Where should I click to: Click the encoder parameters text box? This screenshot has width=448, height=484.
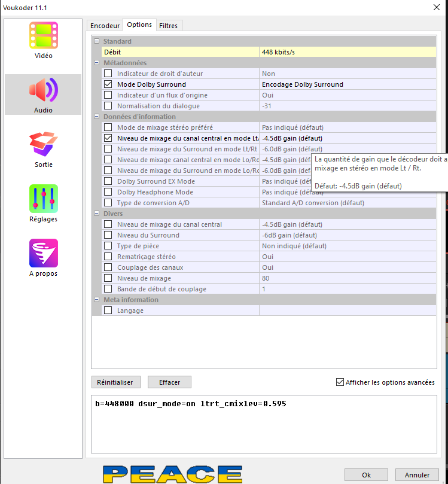264,424
